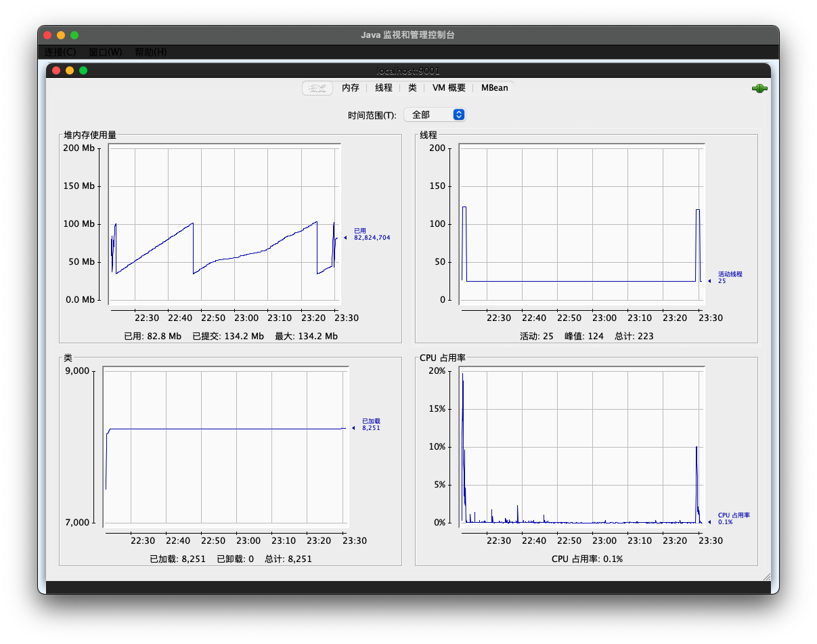This screenshot has width=817, height=644.
Task: Click the 200 Mb axis label on heap chart
Action: click(x=79, y=148)
